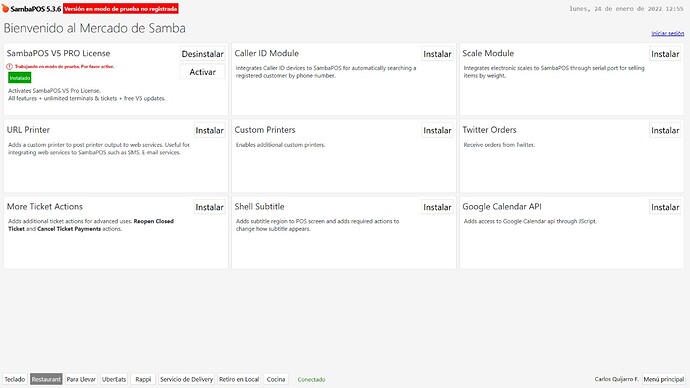Screen dimensions: 690x388
Task: Click the SambaPOS flame logo icon
Action: pyautogui.click(x=5, y=8)
